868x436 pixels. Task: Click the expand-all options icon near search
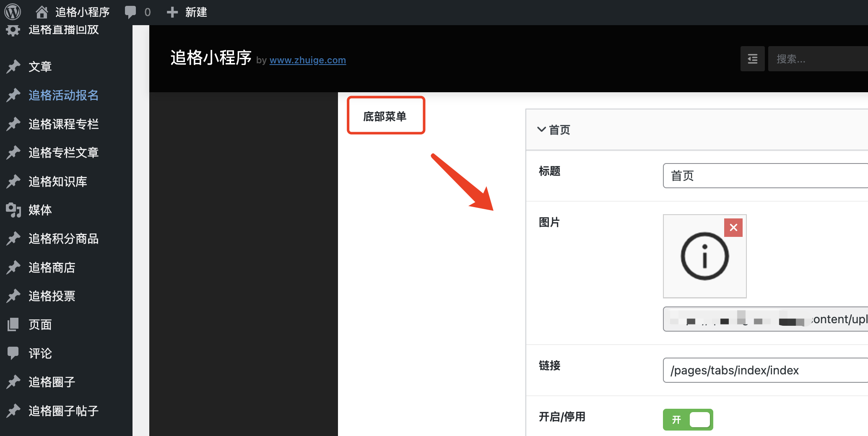tap(753, 59)
